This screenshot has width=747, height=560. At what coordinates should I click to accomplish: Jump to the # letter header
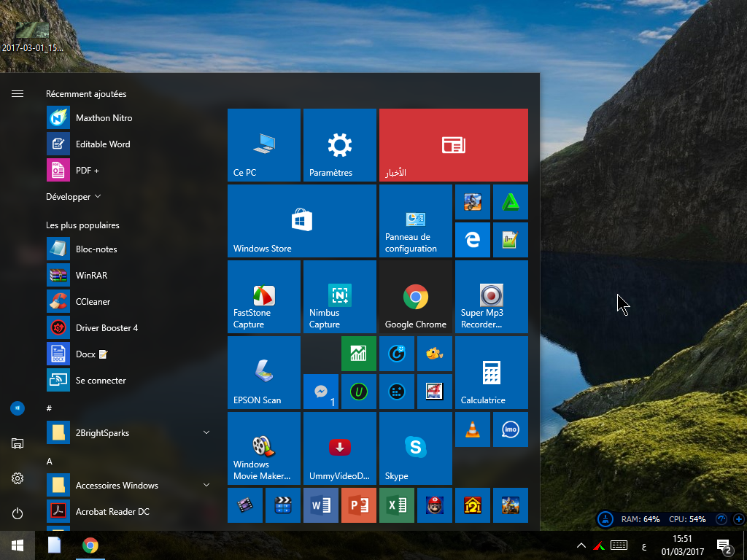[x=49, y=408]
